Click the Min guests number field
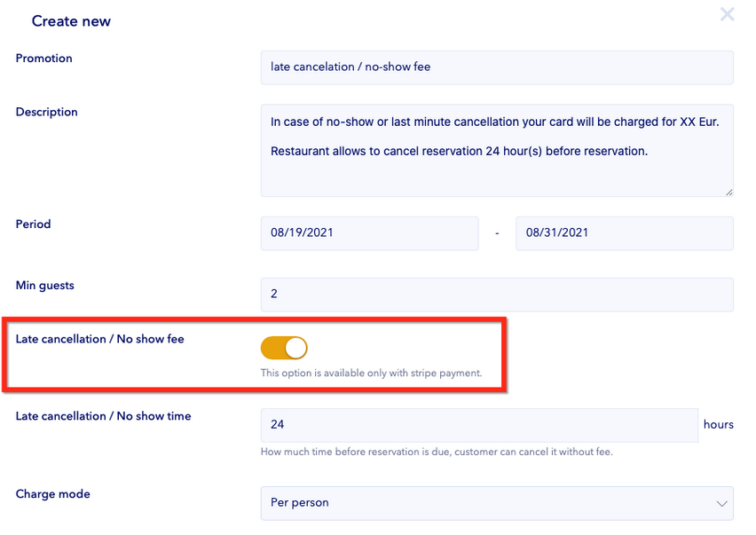This screenshot has height=535, width=756. (497, 294)
